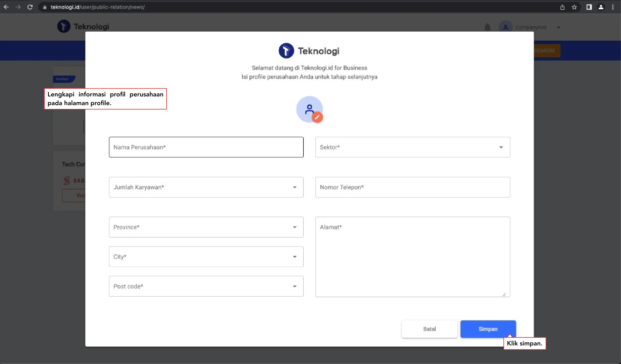Focus the Nama Perusahaan input field

click(206, 147)
